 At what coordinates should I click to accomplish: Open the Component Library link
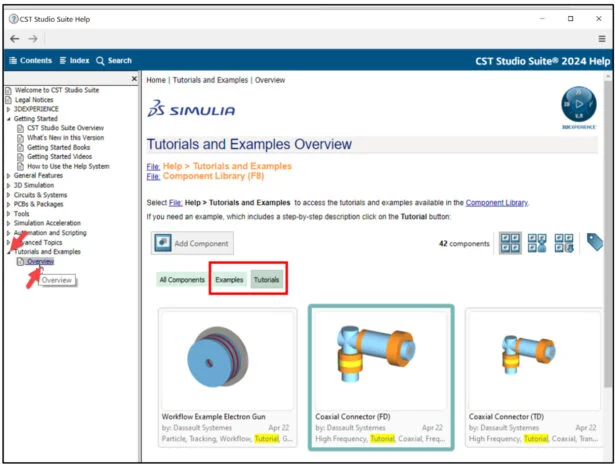[x=497, y=203]
